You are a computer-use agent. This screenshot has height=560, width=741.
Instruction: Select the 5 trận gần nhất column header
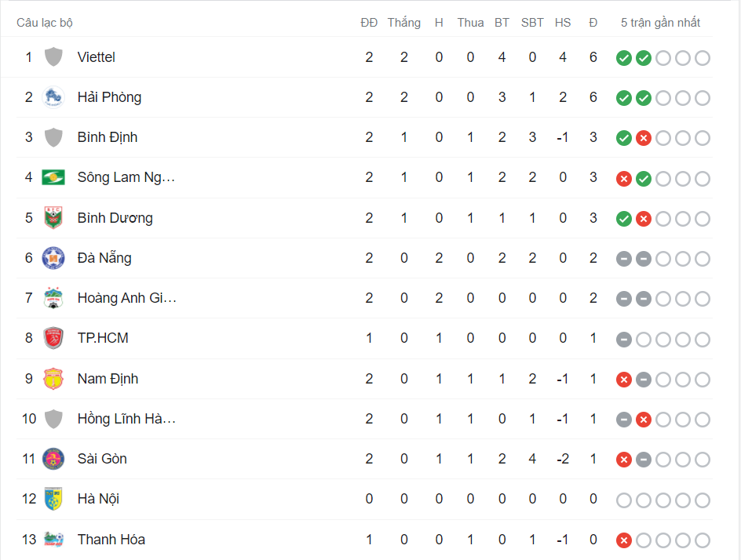pos(661,23)
